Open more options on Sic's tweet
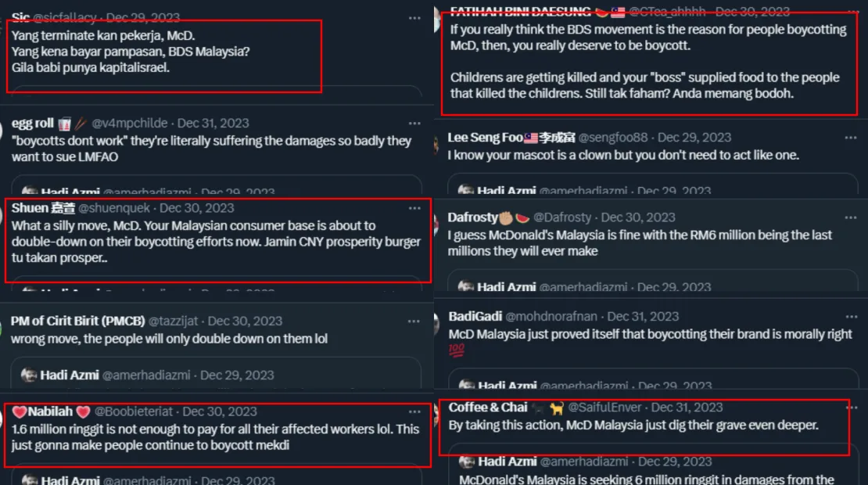 point(415,18)
